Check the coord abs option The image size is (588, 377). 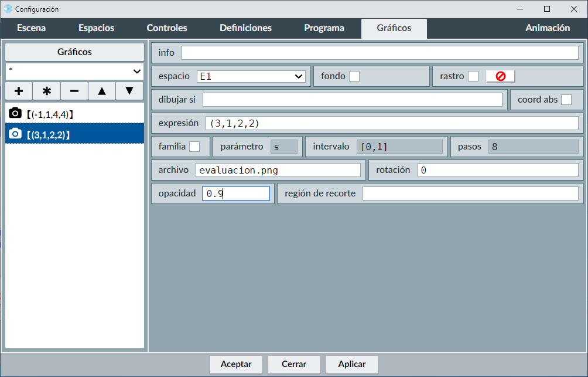[566, 100]
